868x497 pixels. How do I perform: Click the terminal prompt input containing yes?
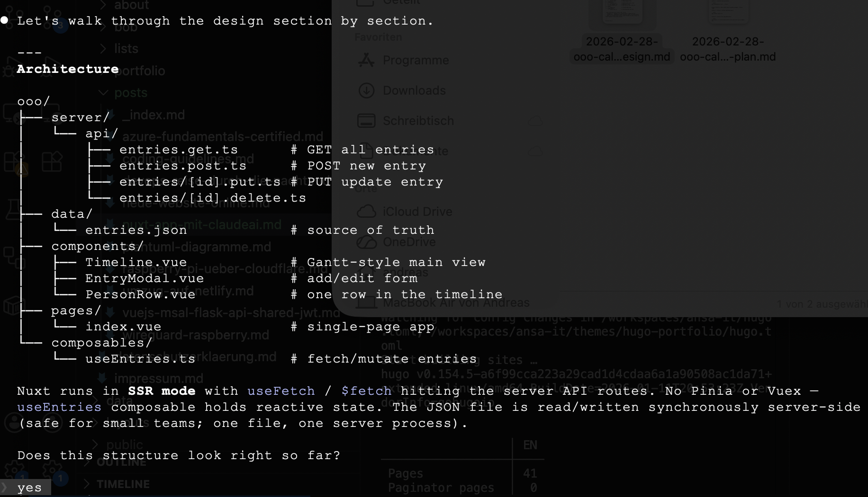coord(29,488)
